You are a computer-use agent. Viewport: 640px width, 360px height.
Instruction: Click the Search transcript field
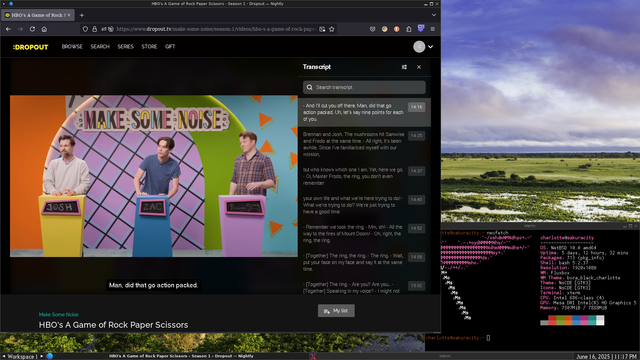(x=364, y=87)
